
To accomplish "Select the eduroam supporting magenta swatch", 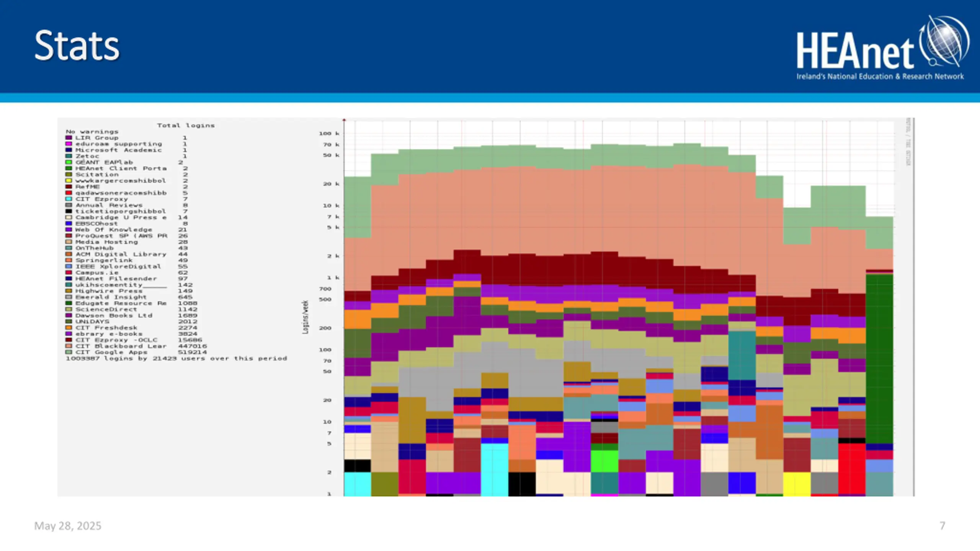I will [x=69, y=144].
